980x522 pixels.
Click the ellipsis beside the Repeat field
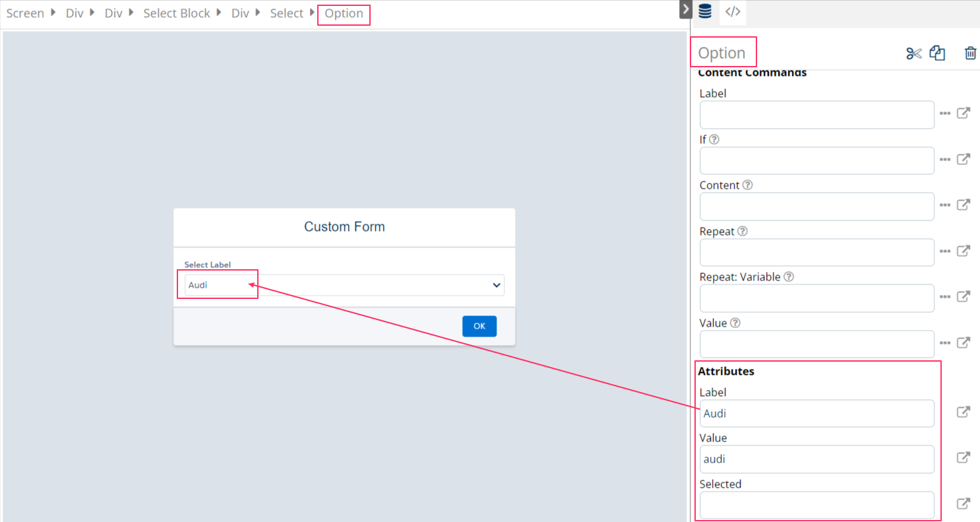[945, 251]
